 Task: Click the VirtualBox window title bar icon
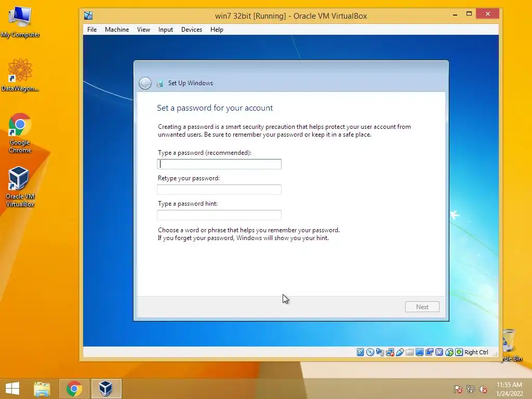[x=88, y=16]
